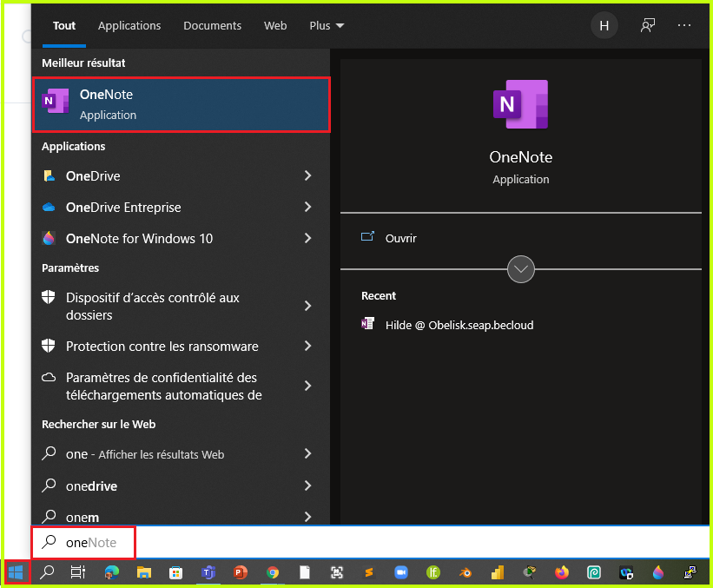This screenshot has height=588, width=713.
Task: Click the OneNote title in preview pane
Action: coord(521,157)
